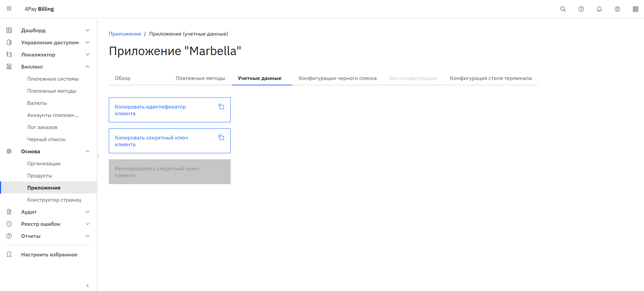Switch to the Платежные методы tab
The height and width of the screenshot is (291, 644).
click(x=200, y=78)
